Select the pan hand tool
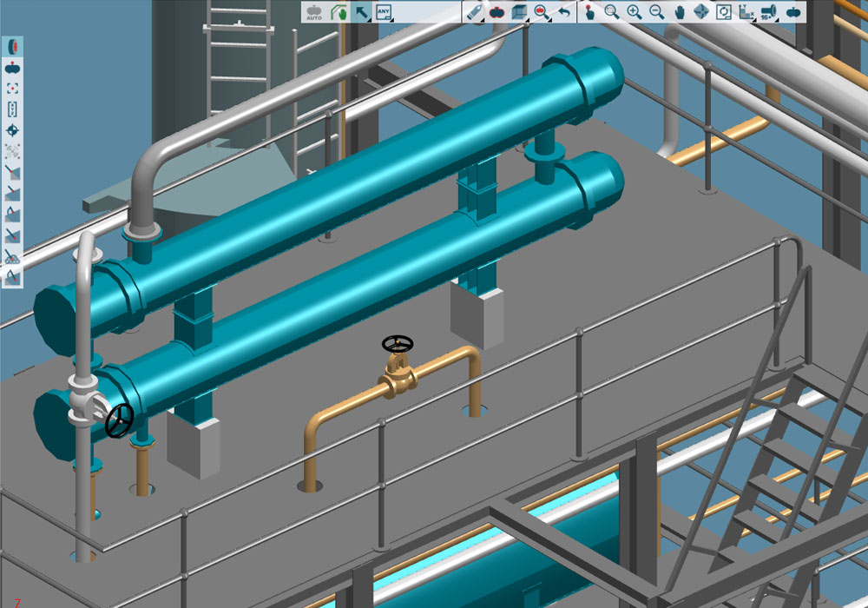 tap(680, 12)
